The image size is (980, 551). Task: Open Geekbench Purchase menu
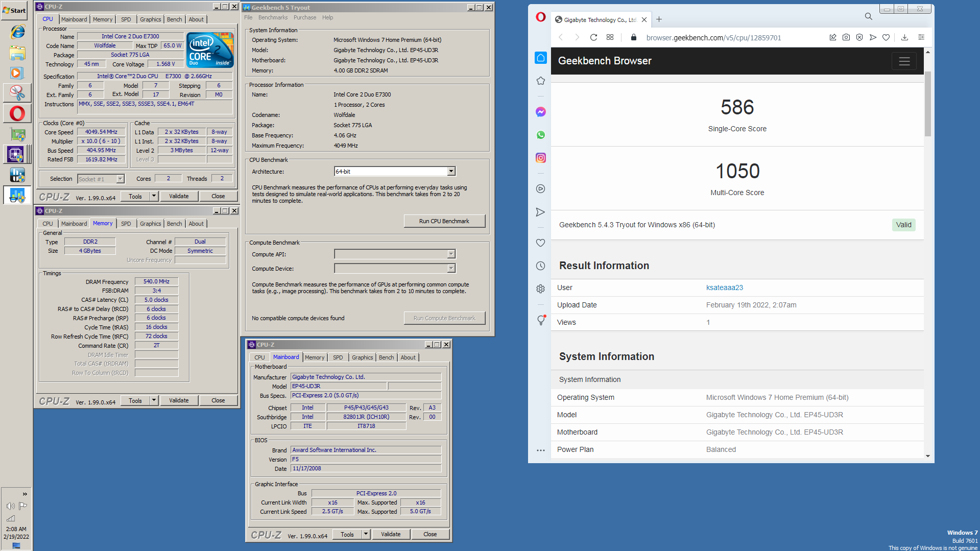(x=305, y=17)
